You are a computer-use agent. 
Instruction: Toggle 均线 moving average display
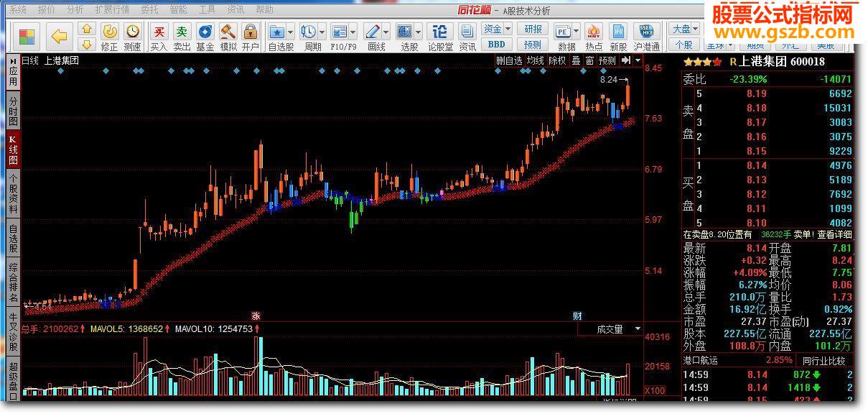coord(535,61)
